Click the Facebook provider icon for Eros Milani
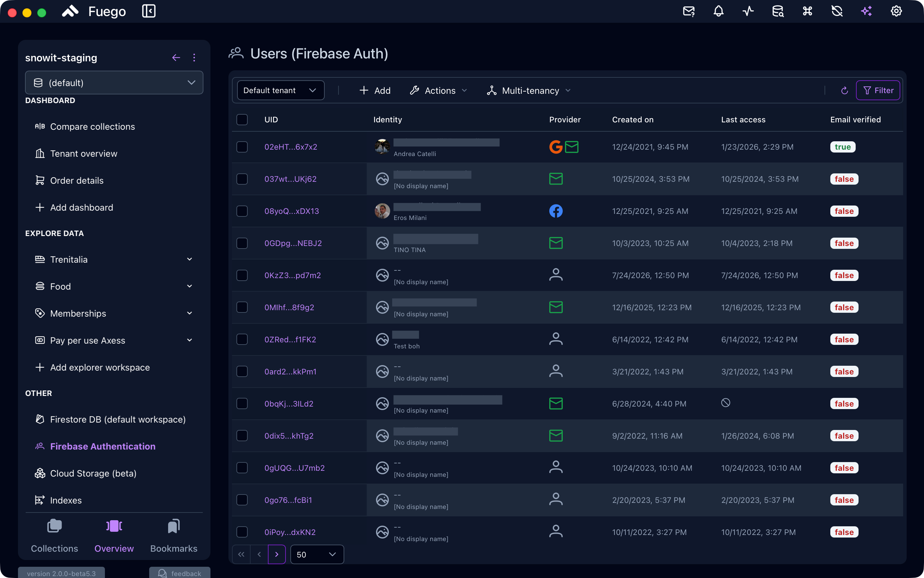924x578 pixels. 556,211
